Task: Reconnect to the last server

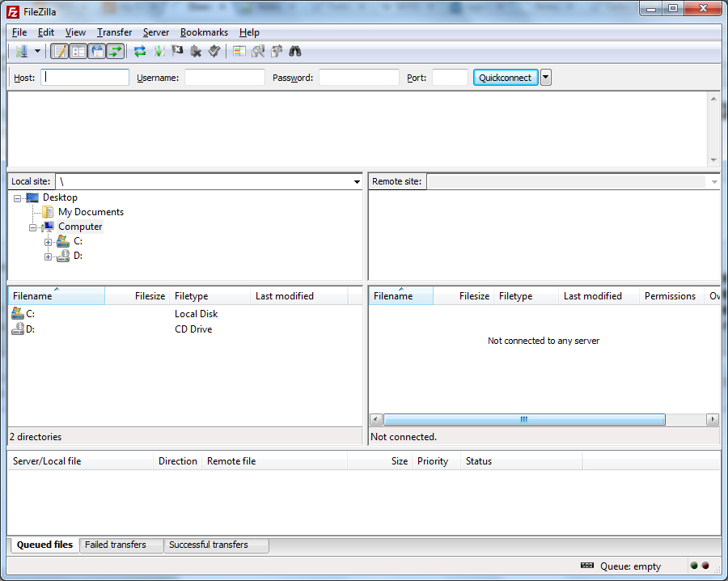Action: pos(214,51)
